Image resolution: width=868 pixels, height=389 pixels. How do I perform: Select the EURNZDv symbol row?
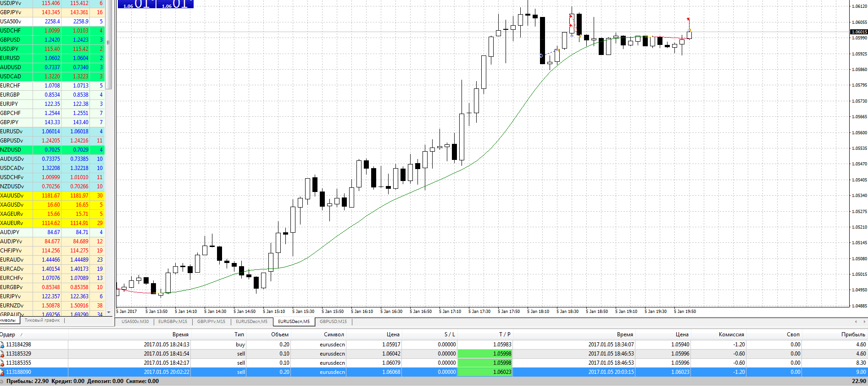52,306
